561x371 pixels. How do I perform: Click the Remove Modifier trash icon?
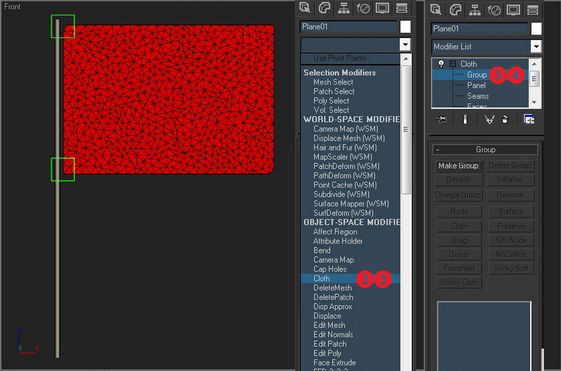(x=505, y=119)
